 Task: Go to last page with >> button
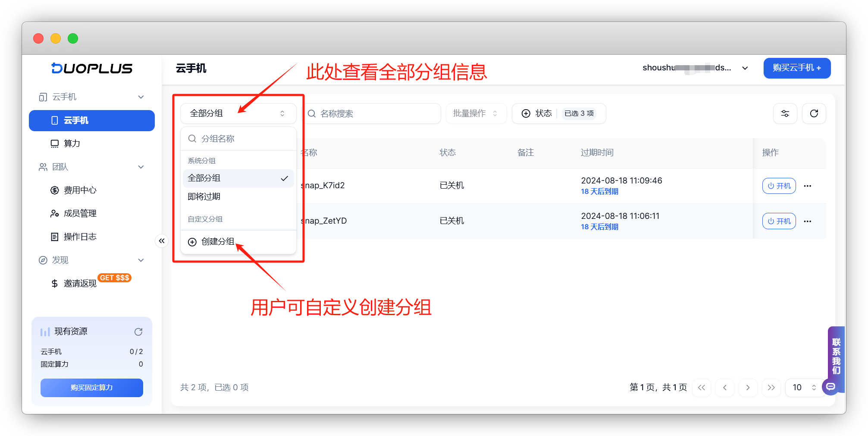pyautogui.click(x=771, y=388)
